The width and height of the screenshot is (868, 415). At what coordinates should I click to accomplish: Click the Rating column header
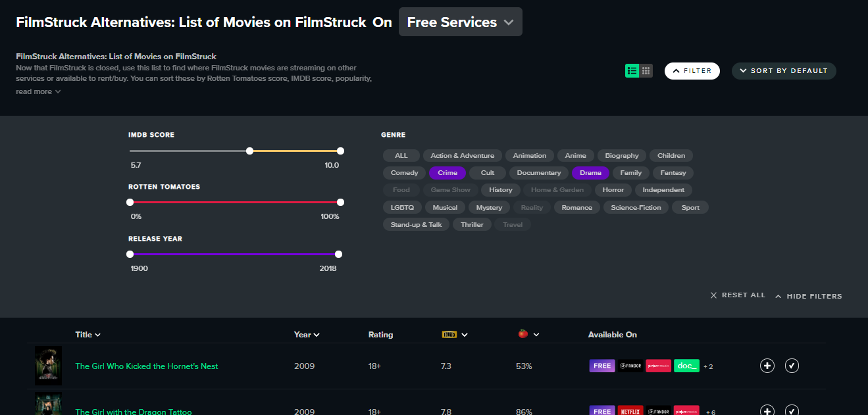(x=380, y=334)
